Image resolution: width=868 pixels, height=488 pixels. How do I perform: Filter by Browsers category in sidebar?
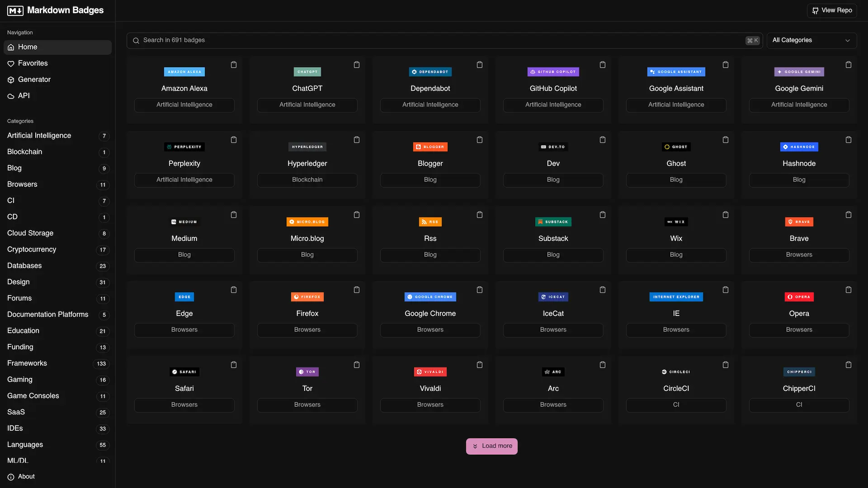coord(57,184)
